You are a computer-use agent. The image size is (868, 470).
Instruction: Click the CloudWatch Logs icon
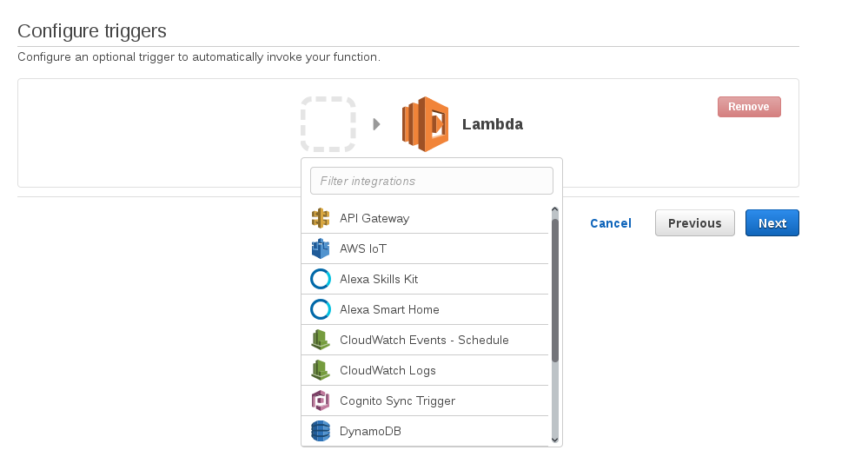[x=321, y=370]
